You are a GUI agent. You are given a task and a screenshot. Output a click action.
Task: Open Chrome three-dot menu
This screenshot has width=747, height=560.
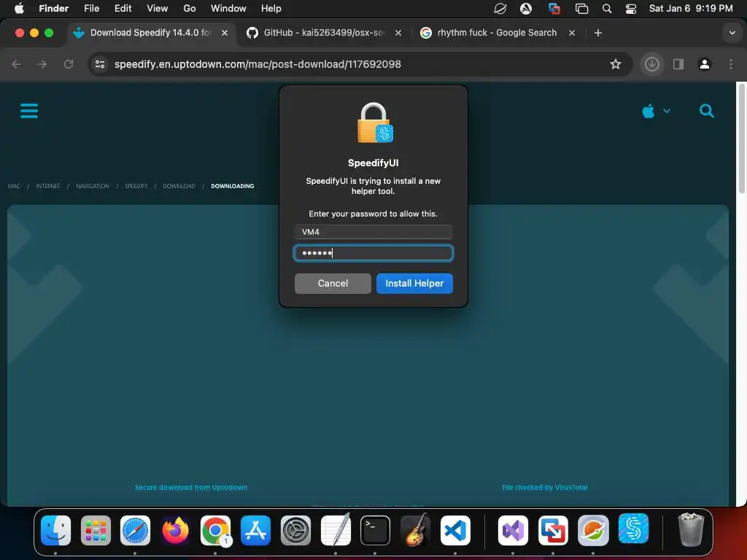click(731, 64)
